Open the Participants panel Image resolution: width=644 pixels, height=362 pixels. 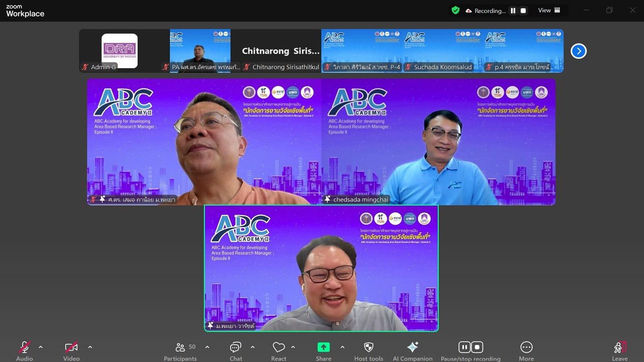[x=180, y=350]
